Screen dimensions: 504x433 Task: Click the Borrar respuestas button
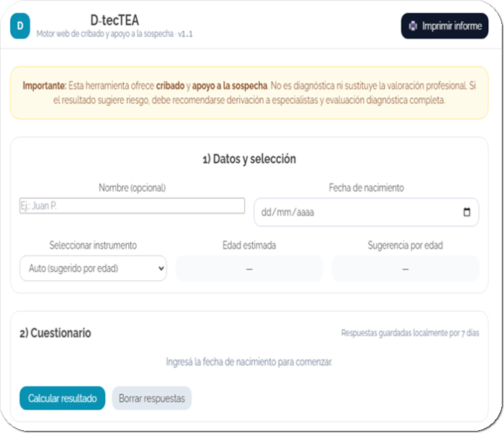click(152, 398)
